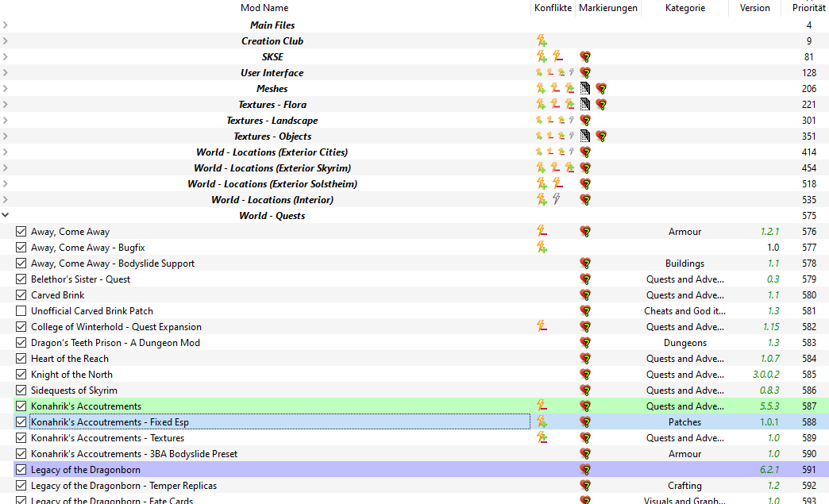Click heart flag icon for Sidequests of Skyrim
The width and height of the screenshot is (829, 504).
click(585, 390)
